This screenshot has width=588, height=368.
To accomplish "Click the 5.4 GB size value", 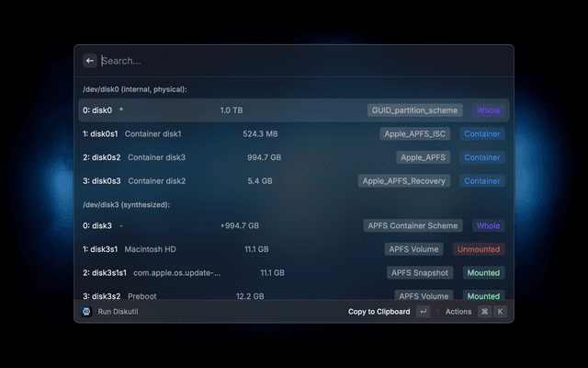I will (x=260, y=181).
